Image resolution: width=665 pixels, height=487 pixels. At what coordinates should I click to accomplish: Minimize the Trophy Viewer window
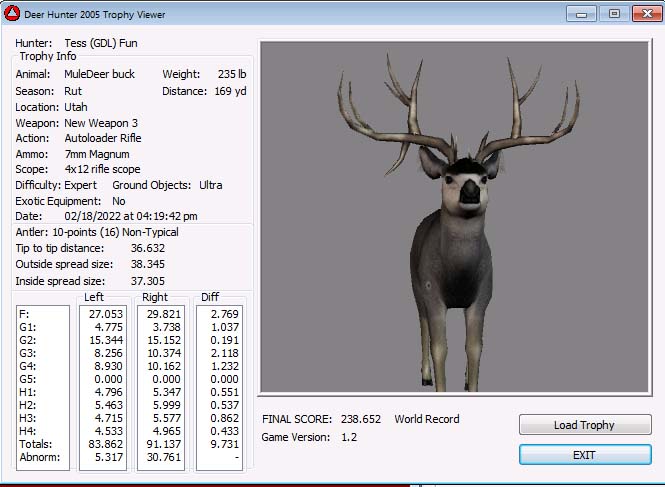coord(581,14)
